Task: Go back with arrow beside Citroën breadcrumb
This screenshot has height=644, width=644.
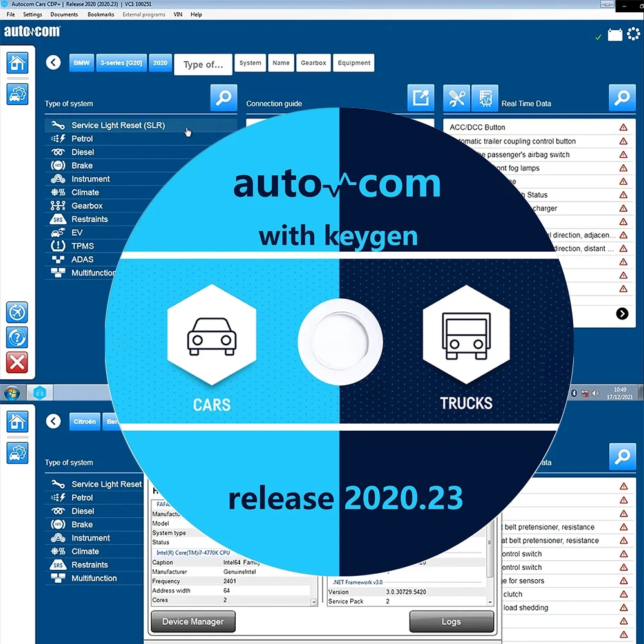Action: pyautogui.click(x=53, y=421)
